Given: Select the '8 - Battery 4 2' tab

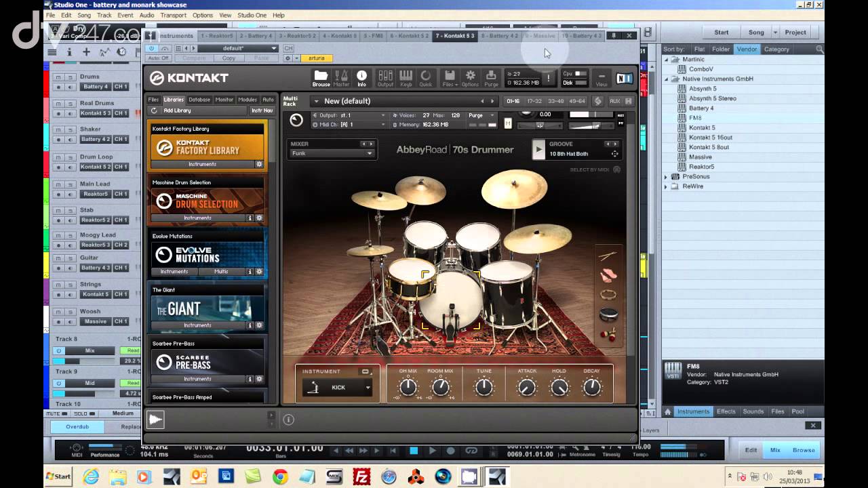Looking at the screenshot, I should [502, 35].
